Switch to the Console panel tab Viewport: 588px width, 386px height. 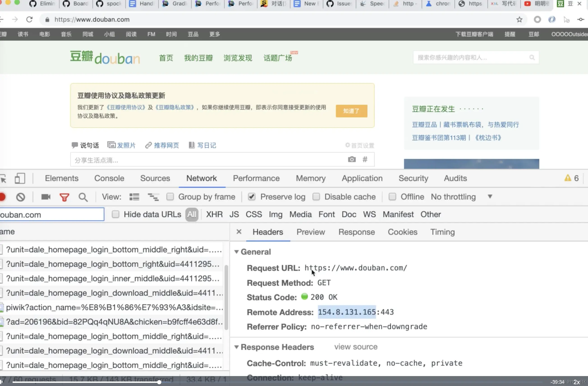[x=109, y=178]
